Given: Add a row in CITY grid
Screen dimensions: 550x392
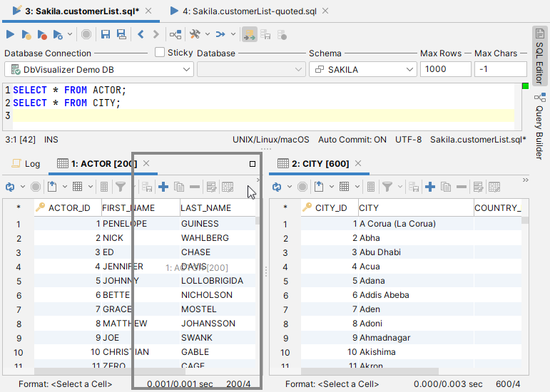Looking at the screenshot, I should pyautogui.click(x=430, y=187).
